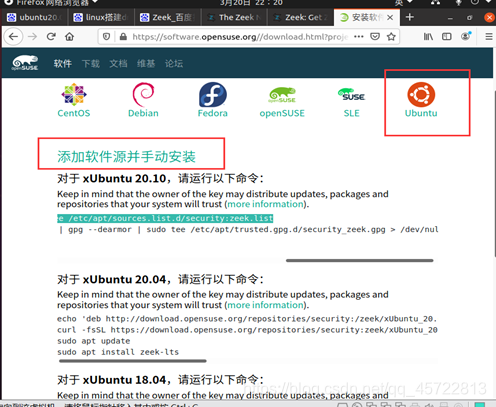This screenshot has height=407, width=496.
Task: Open more information link under xUbuntu 20.10
Action: pos(265,204)
